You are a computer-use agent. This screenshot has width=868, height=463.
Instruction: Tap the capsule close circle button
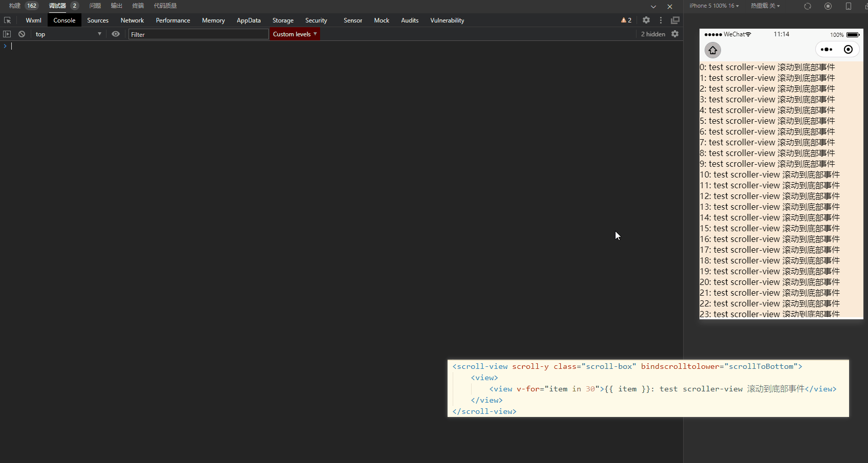coord(849,50)
